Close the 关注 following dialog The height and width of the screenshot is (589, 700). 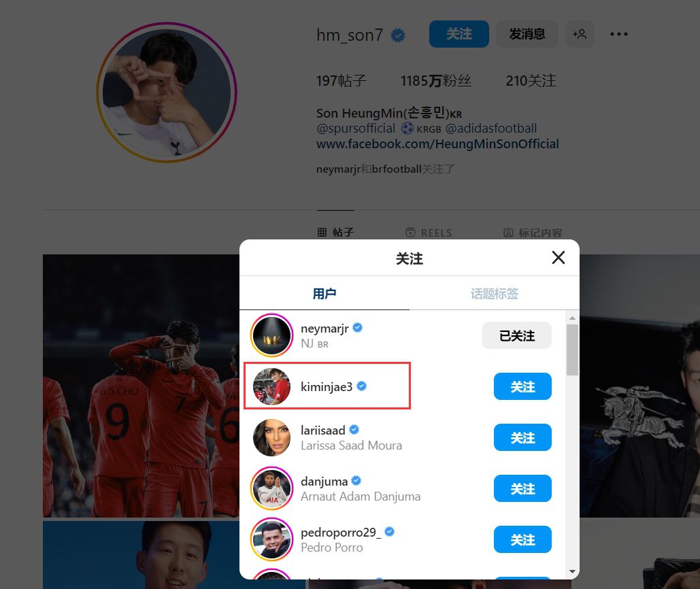coord(558,258)
